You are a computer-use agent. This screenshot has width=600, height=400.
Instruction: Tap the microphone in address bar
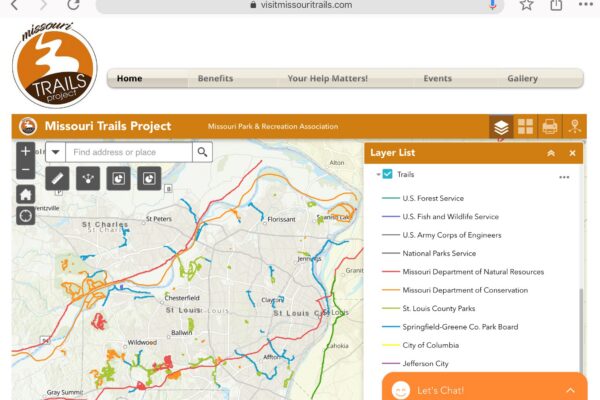492,5
